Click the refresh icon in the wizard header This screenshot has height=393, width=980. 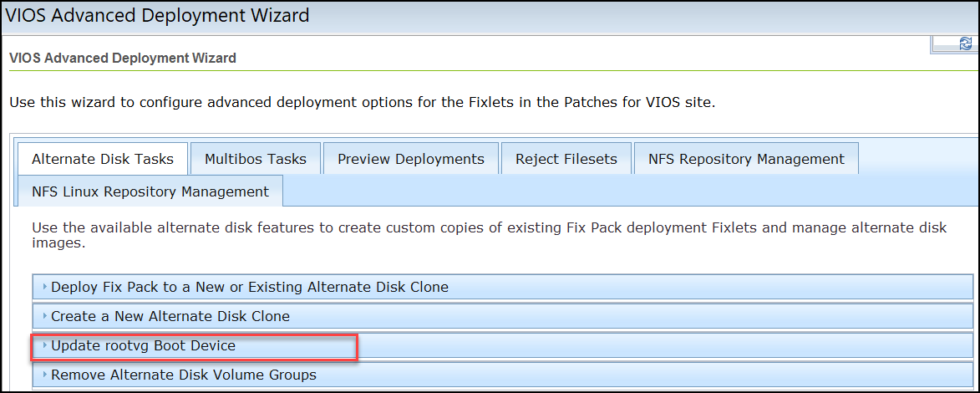point(965,44)
